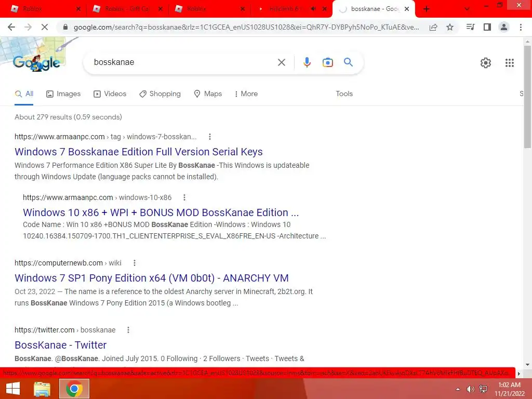Click the Chrome taskbar icon
The image size is (532, 399).
[x=74, y=389]
